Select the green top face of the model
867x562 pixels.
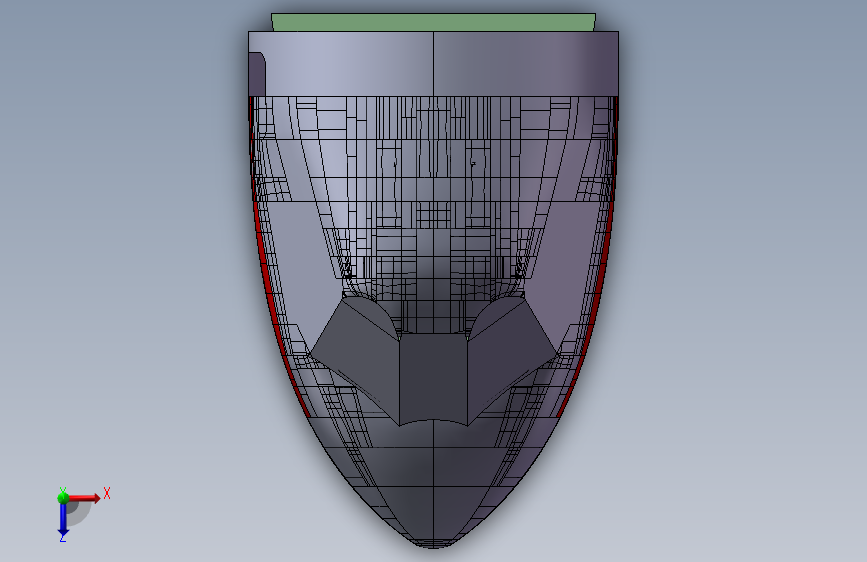click(434, 22)
